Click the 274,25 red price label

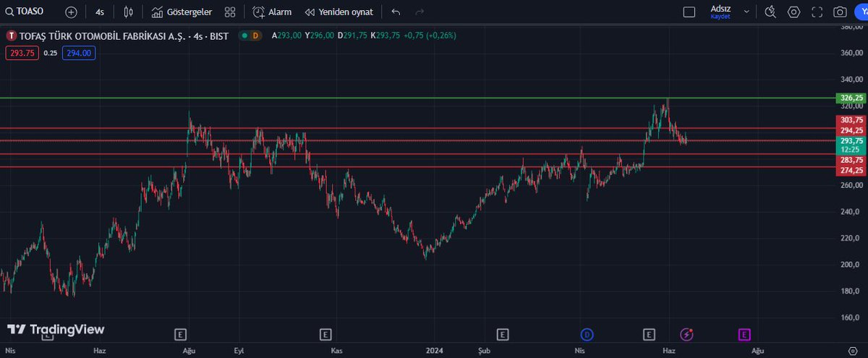point(851,170)
